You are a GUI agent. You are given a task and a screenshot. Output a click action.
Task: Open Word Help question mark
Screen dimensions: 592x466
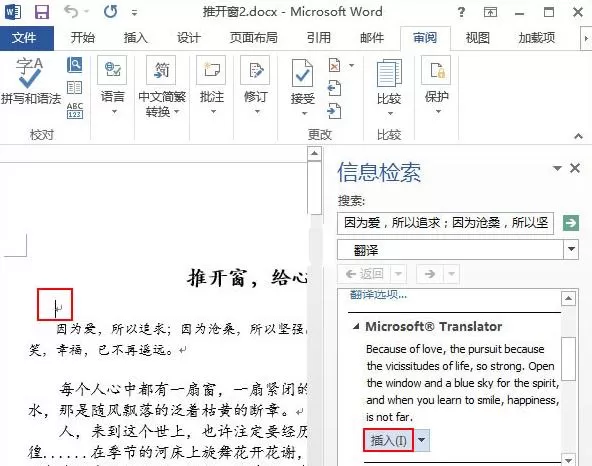pos(461,12)
